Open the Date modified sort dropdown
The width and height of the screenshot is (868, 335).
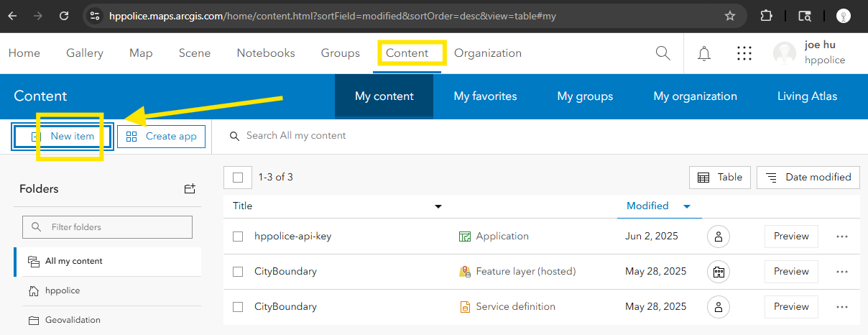pyautogui.click(x=808, y=178)
